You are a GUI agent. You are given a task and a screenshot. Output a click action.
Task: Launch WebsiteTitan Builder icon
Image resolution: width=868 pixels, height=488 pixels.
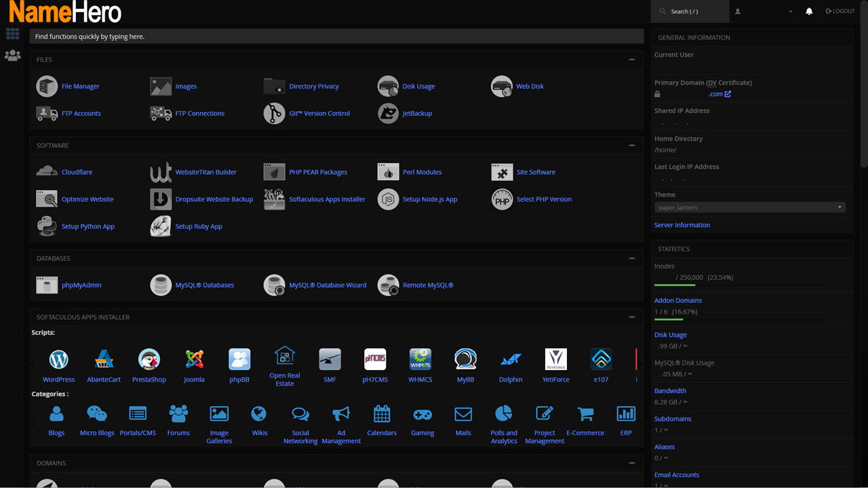pyautogui.click(x=161, y=172)
